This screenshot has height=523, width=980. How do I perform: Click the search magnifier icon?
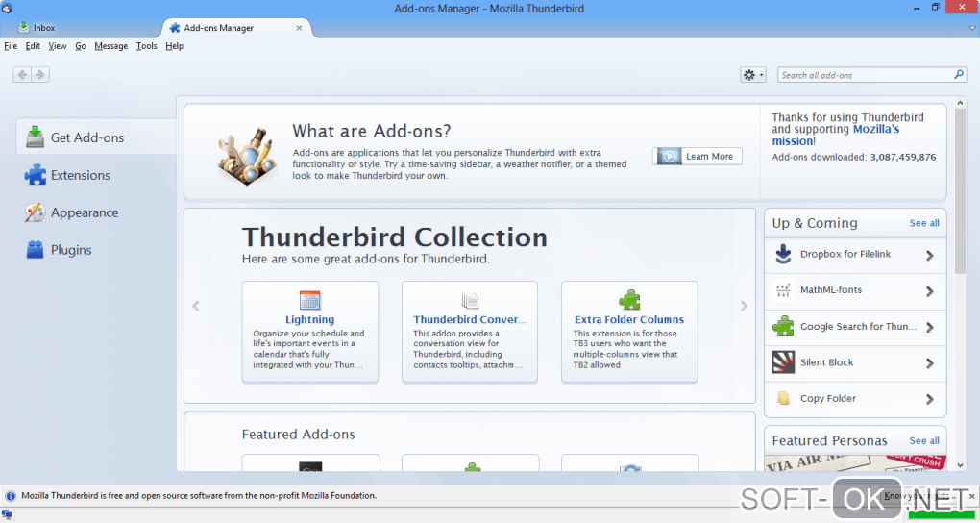tap(959, 74)
